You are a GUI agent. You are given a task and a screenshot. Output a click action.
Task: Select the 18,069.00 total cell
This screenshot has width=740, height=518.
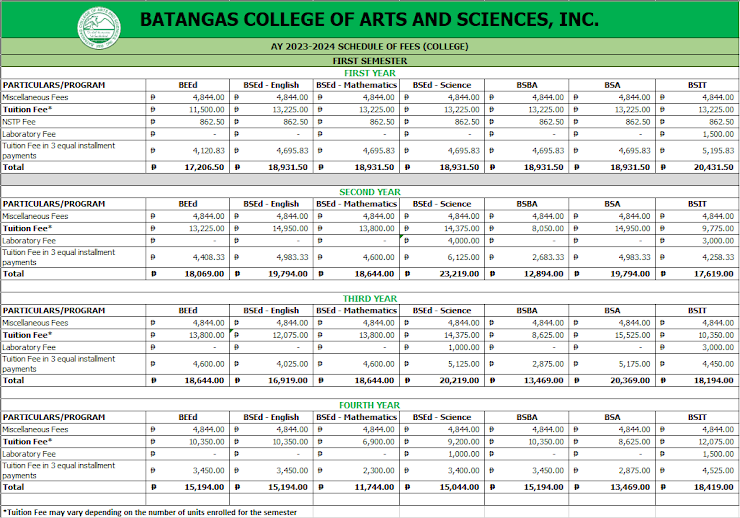tap(188, 274)
